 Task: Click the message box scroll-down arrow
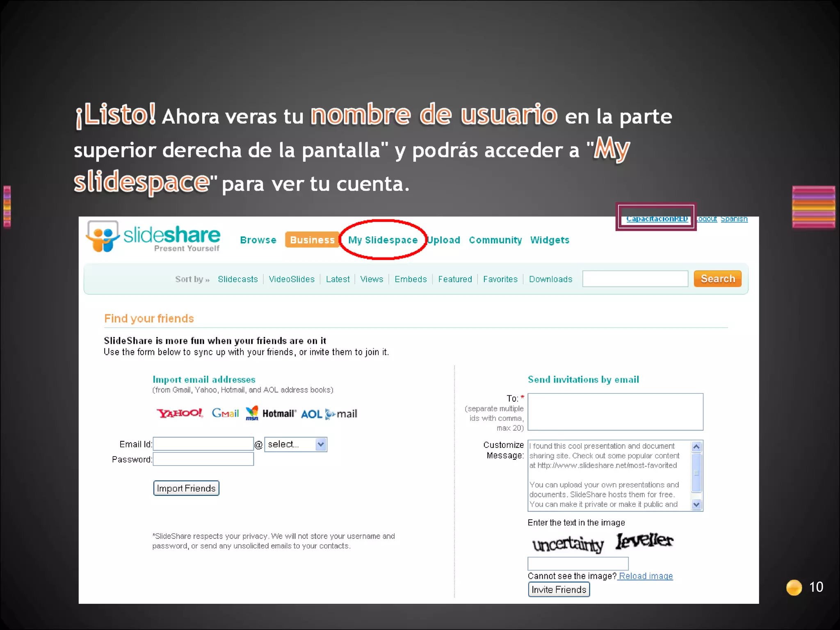pyautogui.click(x=696, y=504)
